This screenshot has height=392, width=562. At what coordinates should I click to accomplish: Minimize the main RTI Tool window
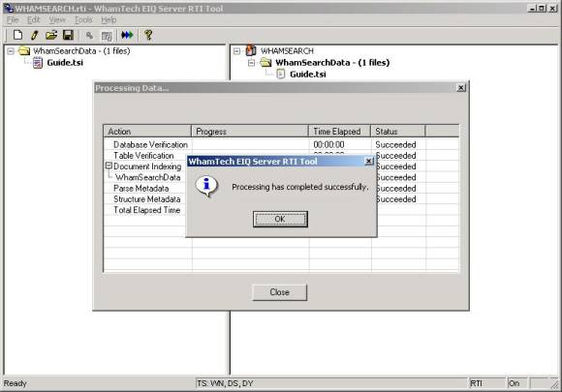tap(532, 9)
